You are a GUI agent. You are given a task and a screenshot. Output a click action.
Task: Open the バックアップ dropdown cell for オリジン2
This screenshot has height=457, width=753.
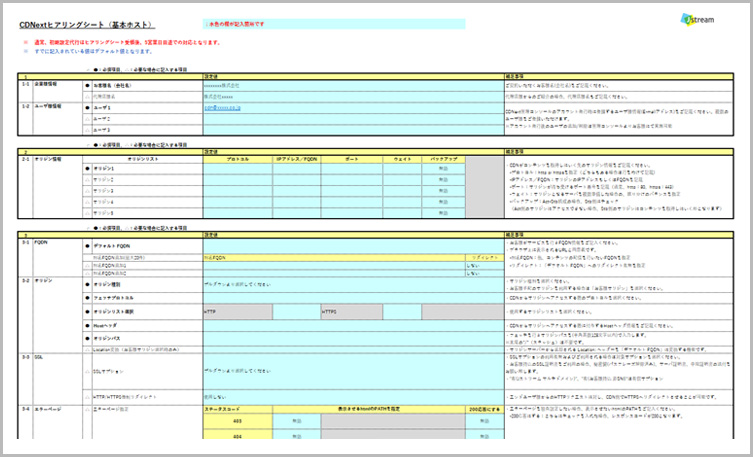(x=443, y=180)
